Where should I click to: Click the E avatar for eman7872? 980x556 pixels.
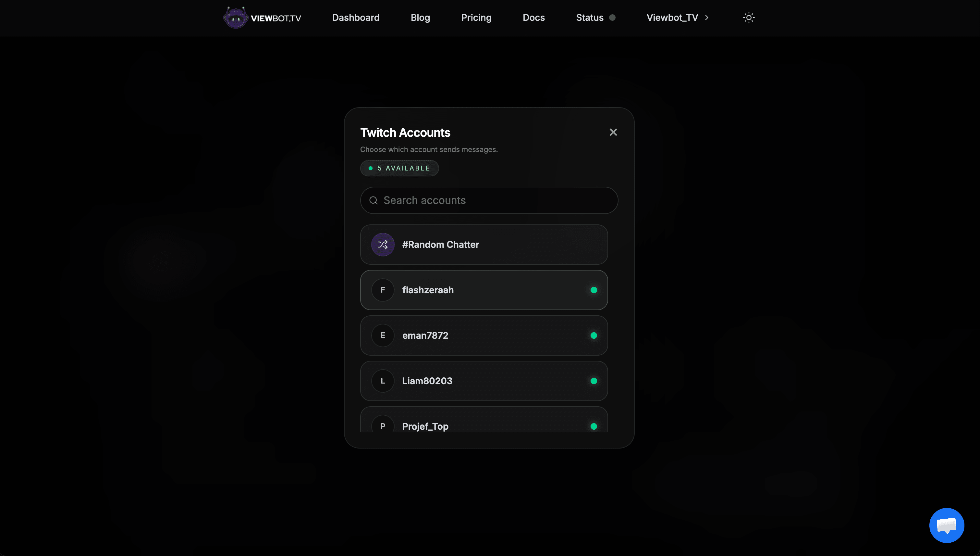tap(383, 335)
